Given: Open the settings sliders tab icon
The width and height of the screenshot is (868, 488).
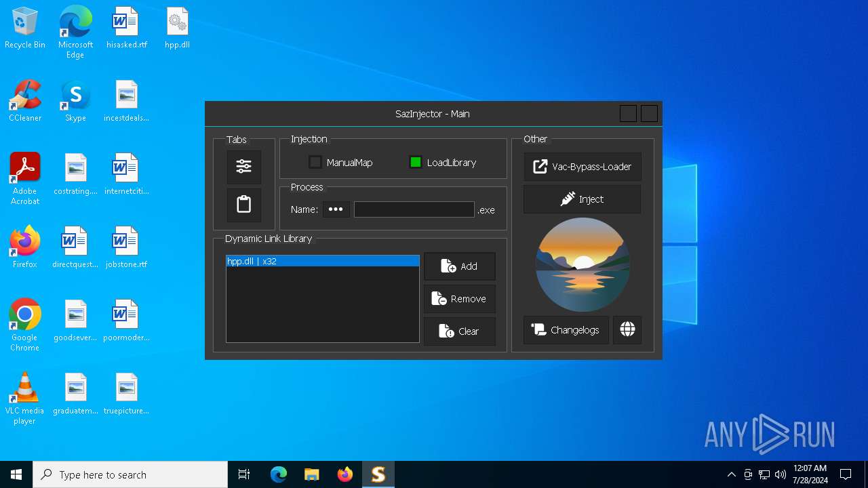Looking at the screenshot, I should (244, 167).
